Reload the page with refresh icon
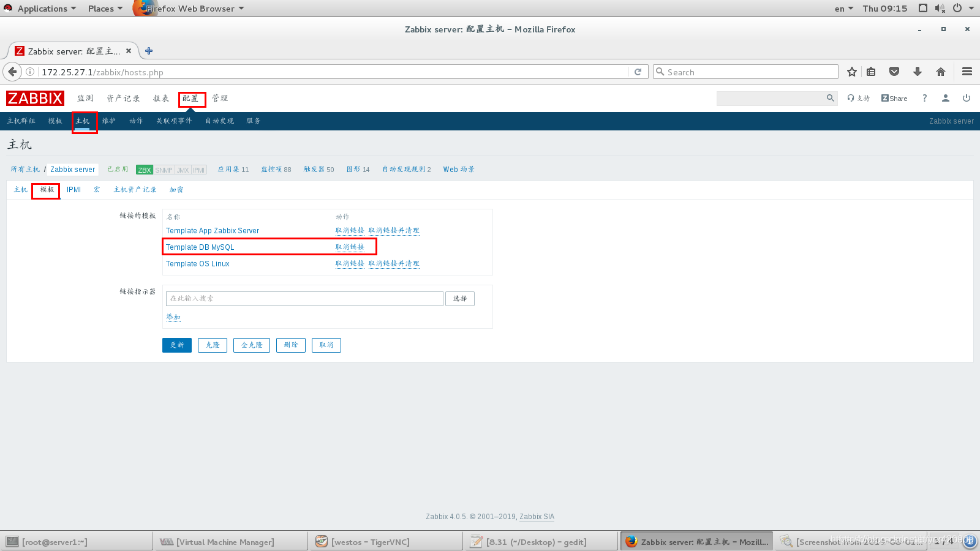This screenshot has height=551, width=980. 638,72
